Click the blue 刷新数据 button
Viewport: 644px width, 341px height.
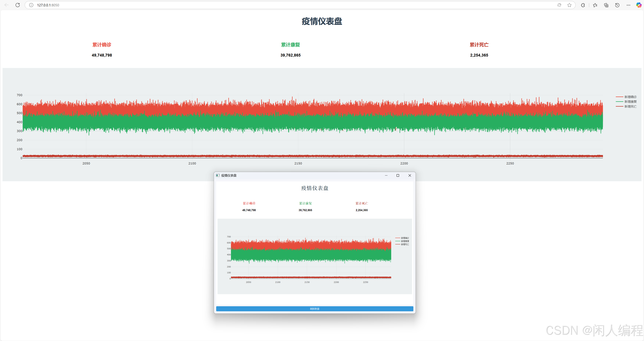pos(314,309)
